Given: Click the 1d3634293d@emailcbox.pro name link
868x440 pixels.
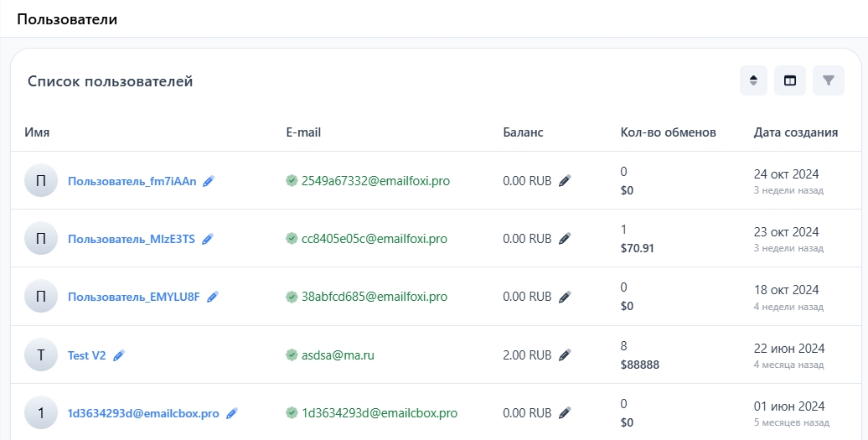Looking at the screenshot, I should click(143, 413).
